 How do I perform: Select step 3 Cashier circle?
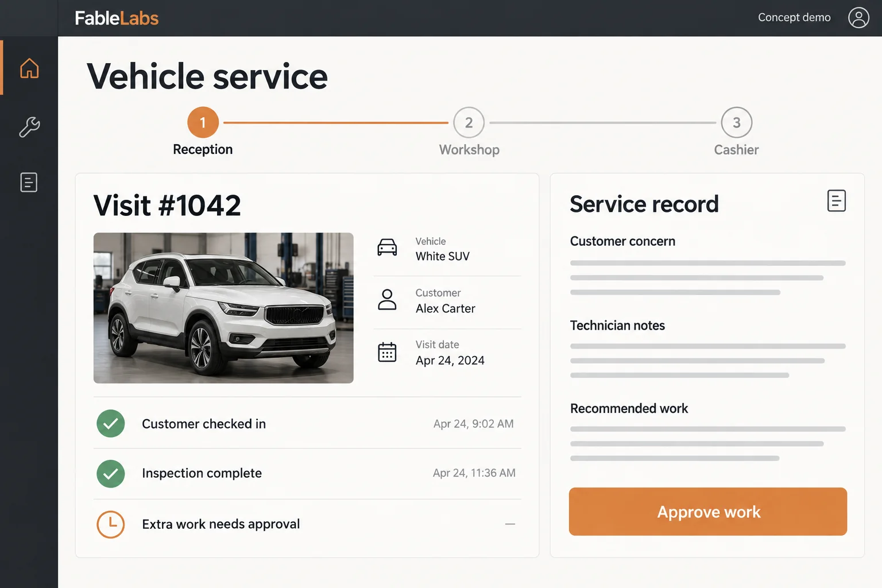(x=737, y=122)
